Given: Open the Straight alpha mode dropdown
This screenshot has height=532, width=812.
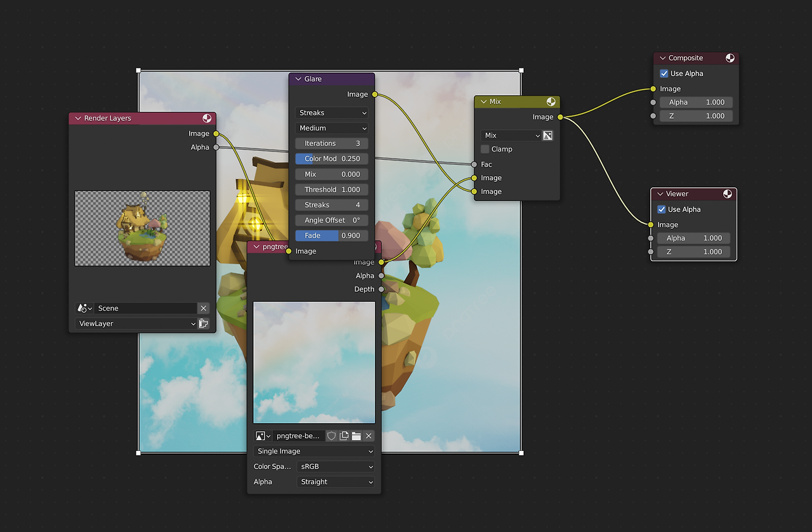Looking at the screenshot, I should (x=336, y=482).
